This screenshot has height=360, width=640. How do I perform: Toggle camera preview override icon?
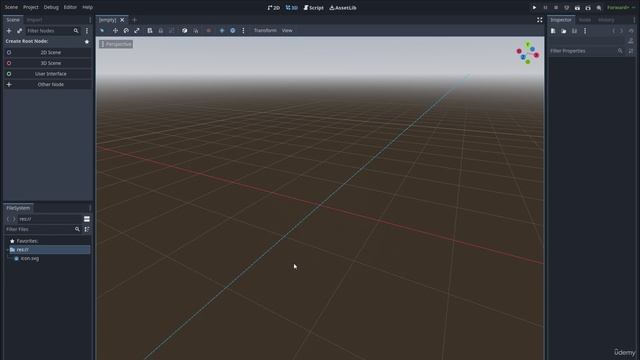(209, 31)
